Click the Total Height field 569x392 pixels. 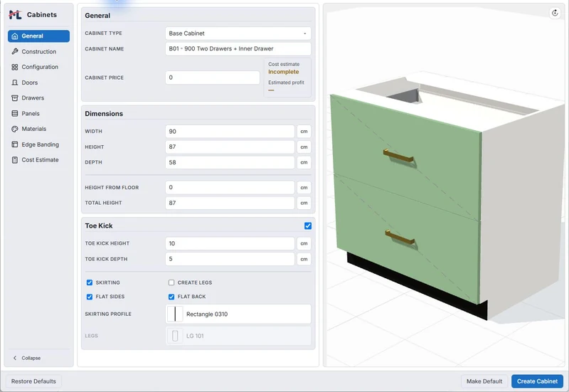(230, 203)
